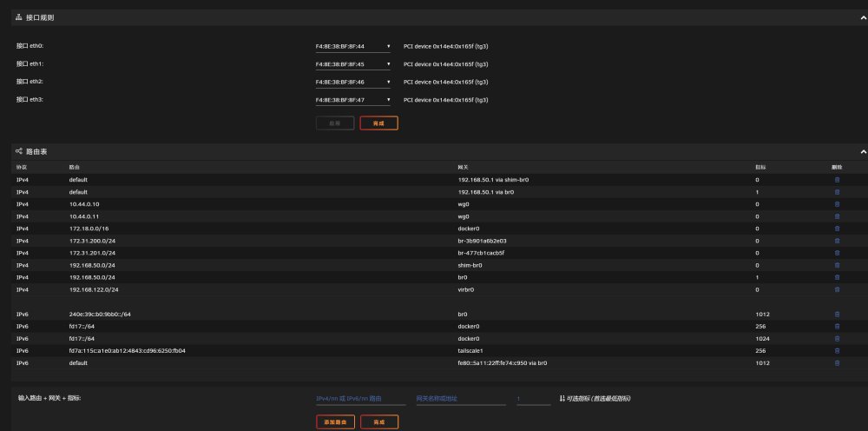Click the PCI device text beside eth1
The width and height of the screenshot is (868, 431).
[445, 64]
